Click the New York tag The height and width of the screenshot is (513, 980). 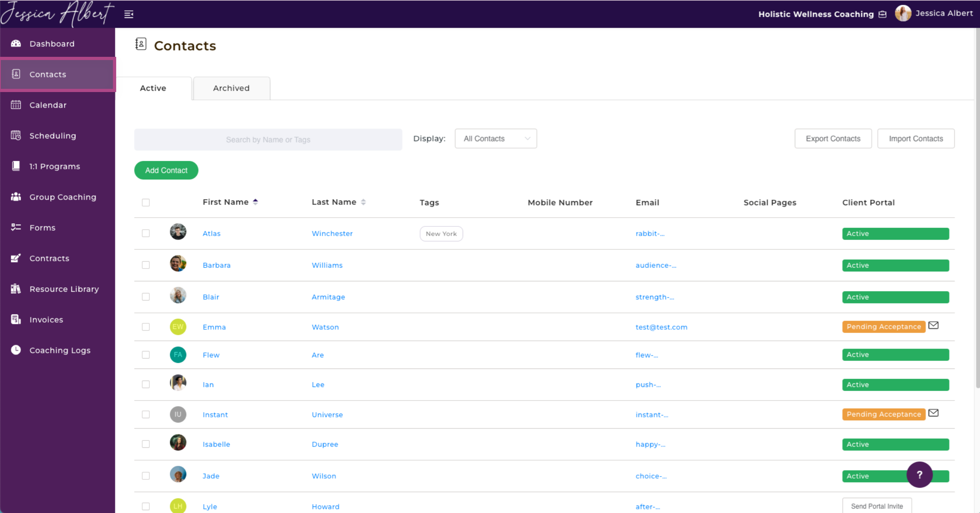click(x=441, y=234)
